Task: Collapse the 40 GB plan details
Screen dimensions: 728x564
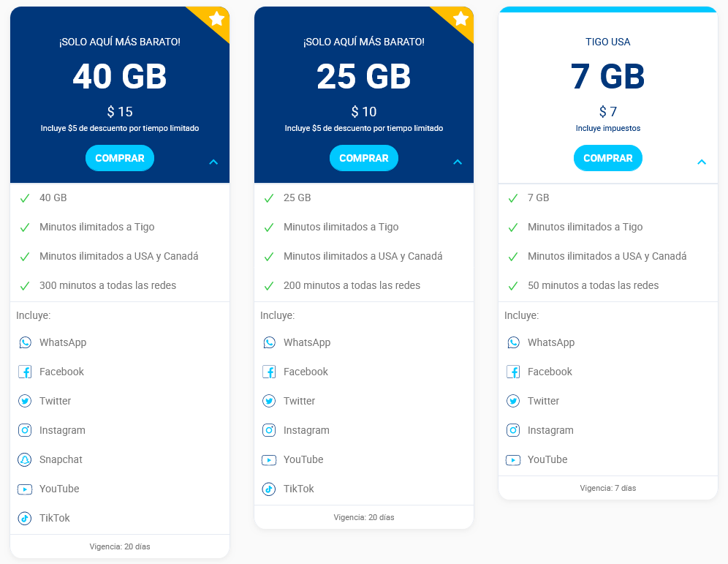Action: [213, 162]
